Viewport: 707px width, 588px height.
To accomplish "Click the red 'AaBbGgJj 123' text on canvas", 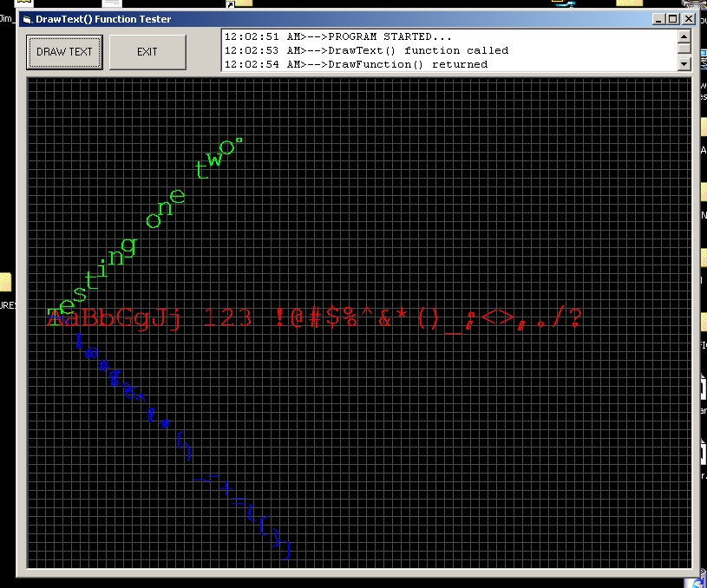I will [149, 319].
